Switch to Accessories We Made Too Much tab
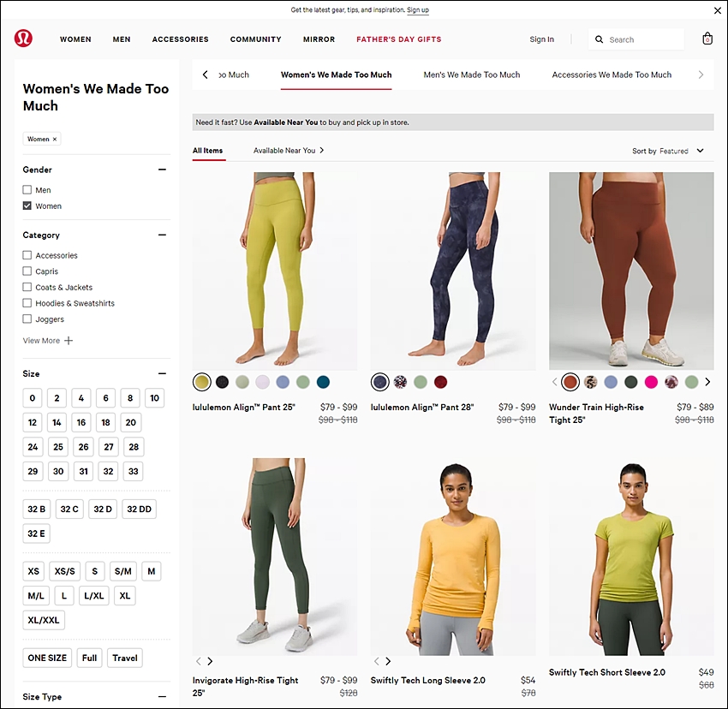The image size is (728, 709). [x=612, y=74]
